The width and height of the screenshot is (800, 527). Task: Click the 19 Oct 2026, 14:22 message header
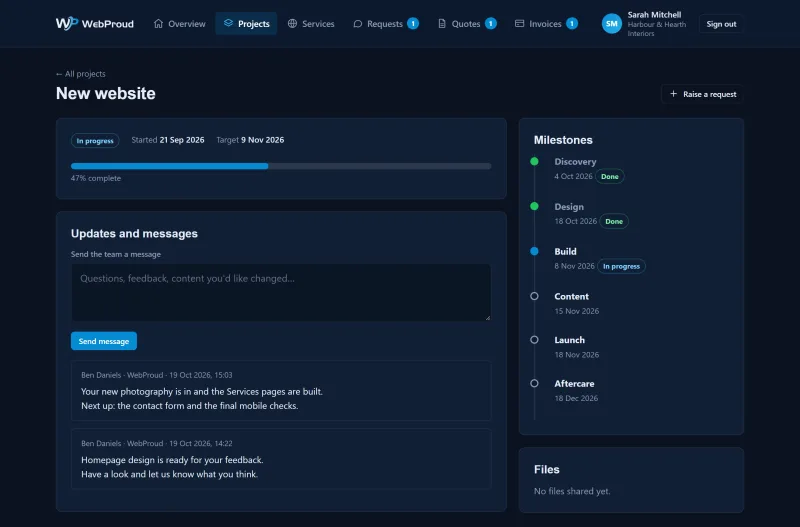coord(157,443)
